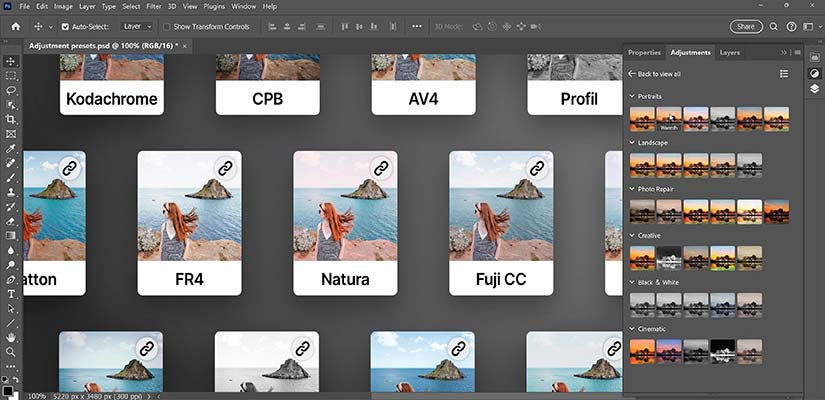Collapse the Portraits preset group
The image size is (825, 400).
[x=632, y=96]
